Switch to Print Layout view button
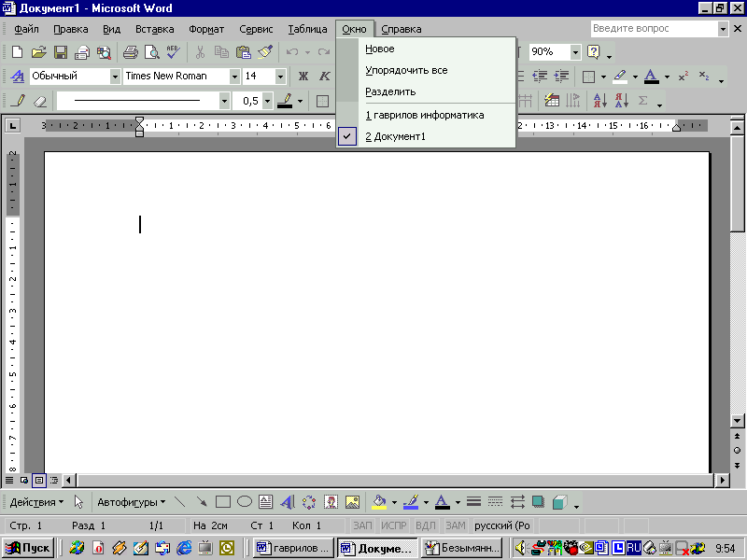The height and width of the screenshot is (560, 747). pyautogui.click(x=39, y=480)
